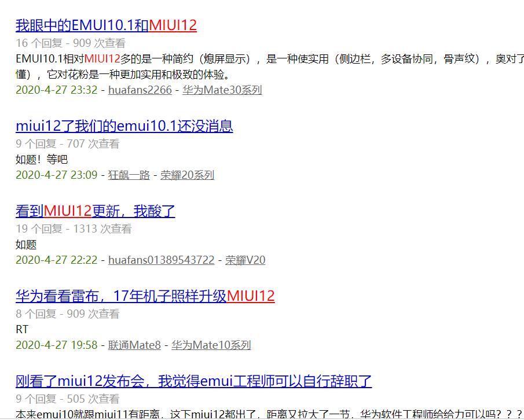Visit author 联通Mate8 profile
Viewport: 524px width, 420px height.
click(134, 345)
